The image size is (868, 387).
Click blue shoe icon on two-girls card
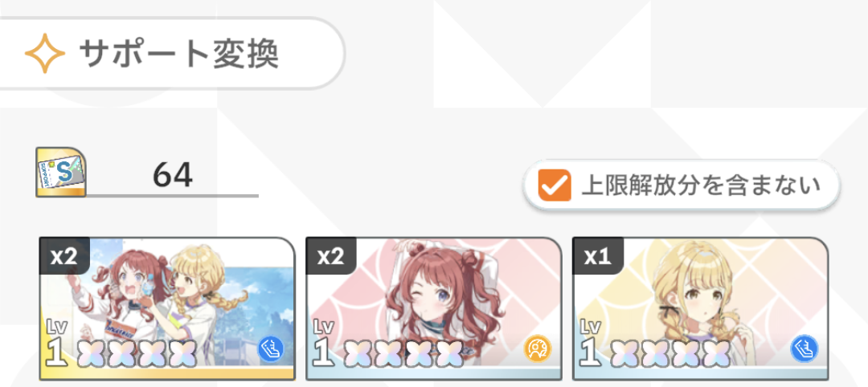(271, 348)
